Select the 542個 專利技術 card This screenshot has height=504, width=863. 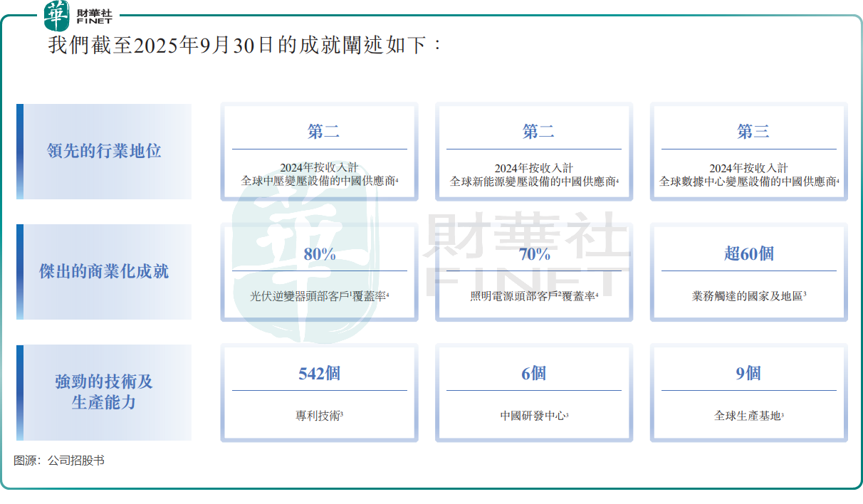click(x=319, y=393)
